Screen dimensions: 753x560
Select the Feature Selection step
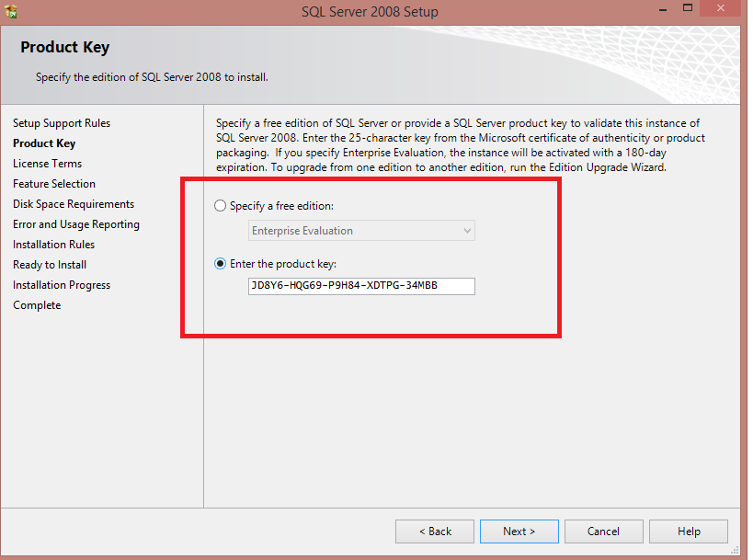[54, 184]
